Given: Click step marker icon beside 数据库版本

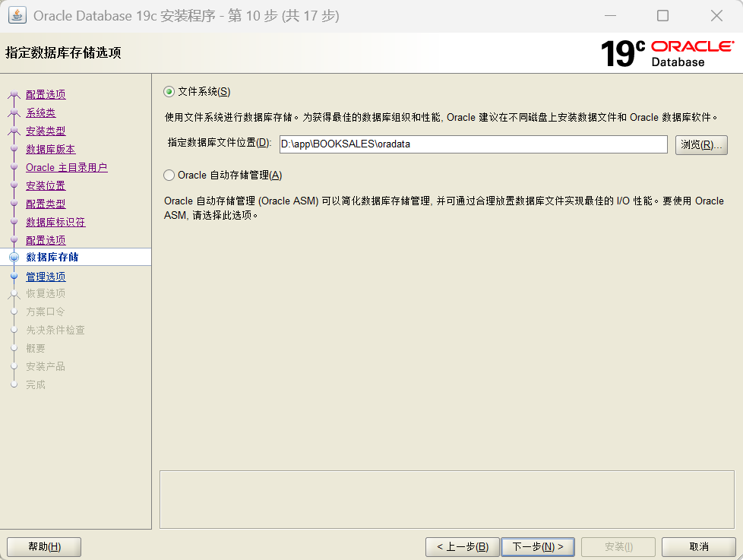Looking at the screenshot, I should pyautogui.click(x=14, y=149).
